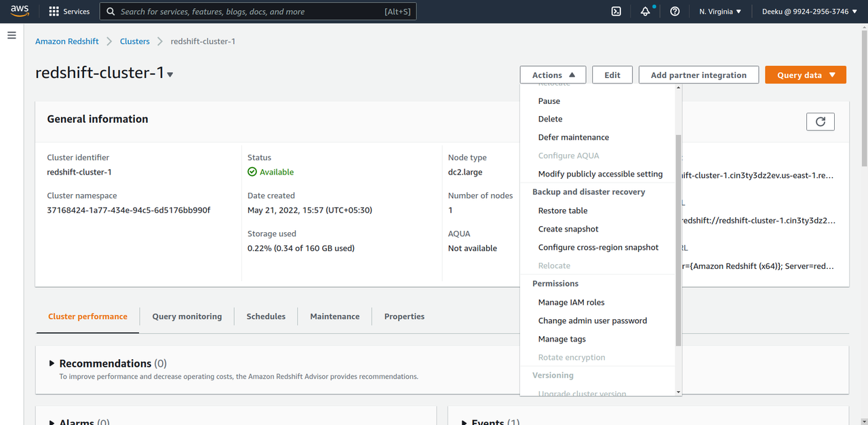Click the search bar for services
The image size is (868, 425).
pyautogui.click(x=258, y=12)
